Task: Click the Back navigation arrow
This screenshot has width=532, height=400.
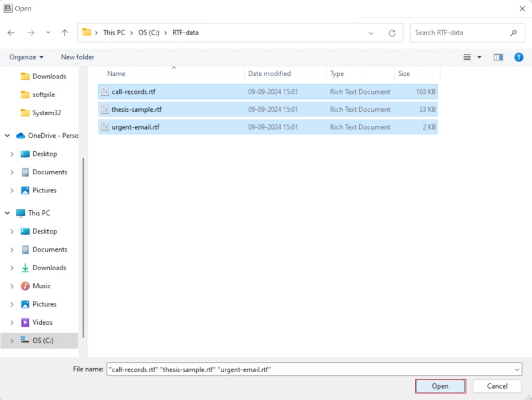Action: 11,33
